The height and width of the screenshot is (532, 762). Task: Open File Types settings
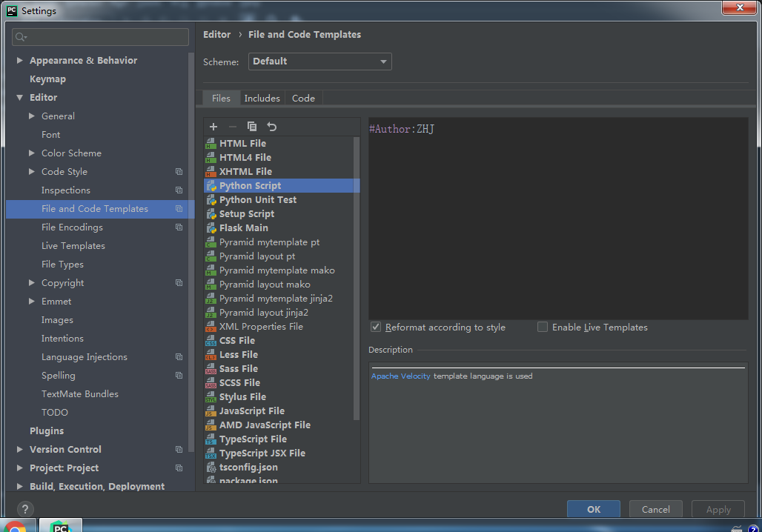tap(62, 265)
